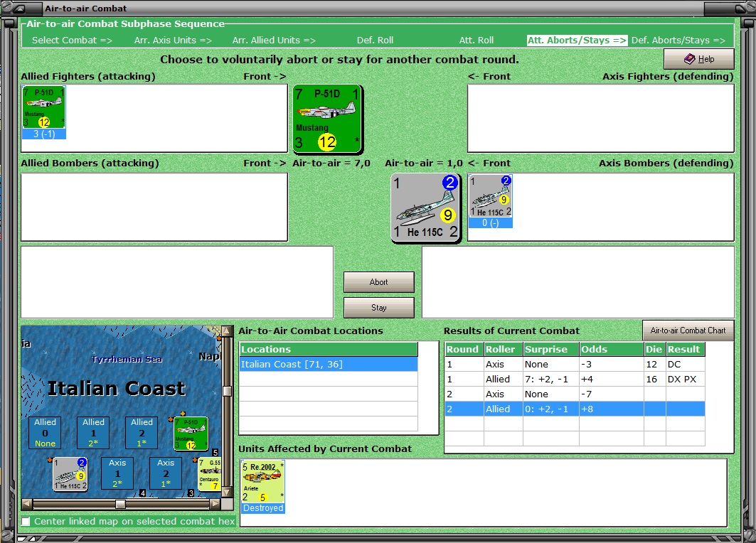Click the He 115C counter on the minimap
756x543 pixels.
click(x=70, y=474)
